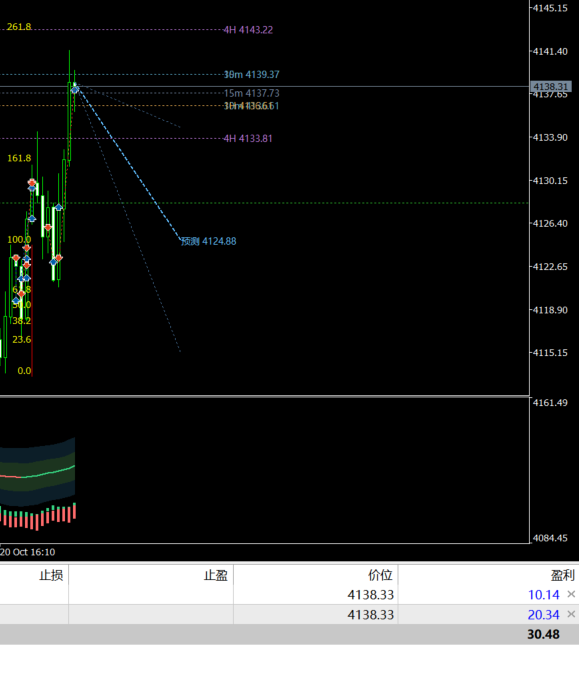This screenshot has height=685, width=579.
Task: Click the indicator scale value 4084.45
Action: pos(550,538)
